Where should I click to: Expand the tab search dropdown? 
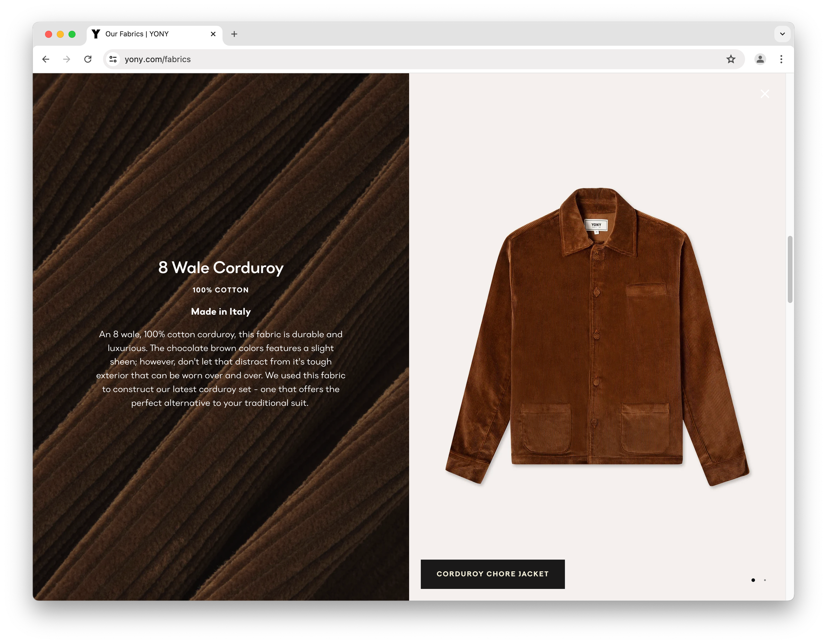point(782,34)
